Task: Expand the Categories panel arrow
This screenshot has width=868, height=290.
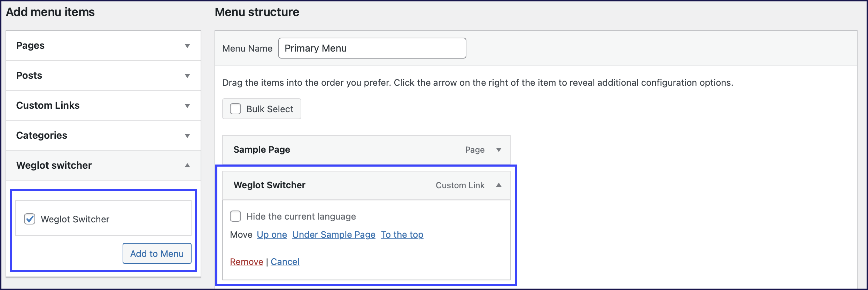Action: point(187,136)
